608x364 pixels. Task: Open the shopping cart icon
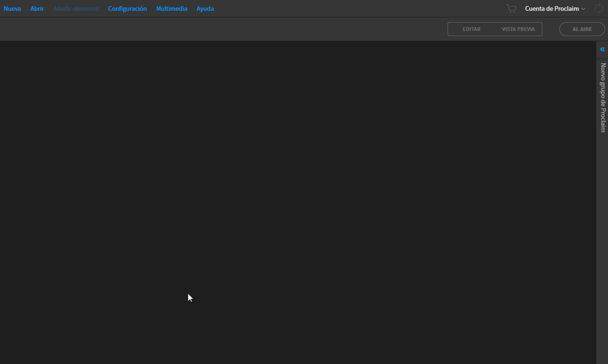[511, 8]
